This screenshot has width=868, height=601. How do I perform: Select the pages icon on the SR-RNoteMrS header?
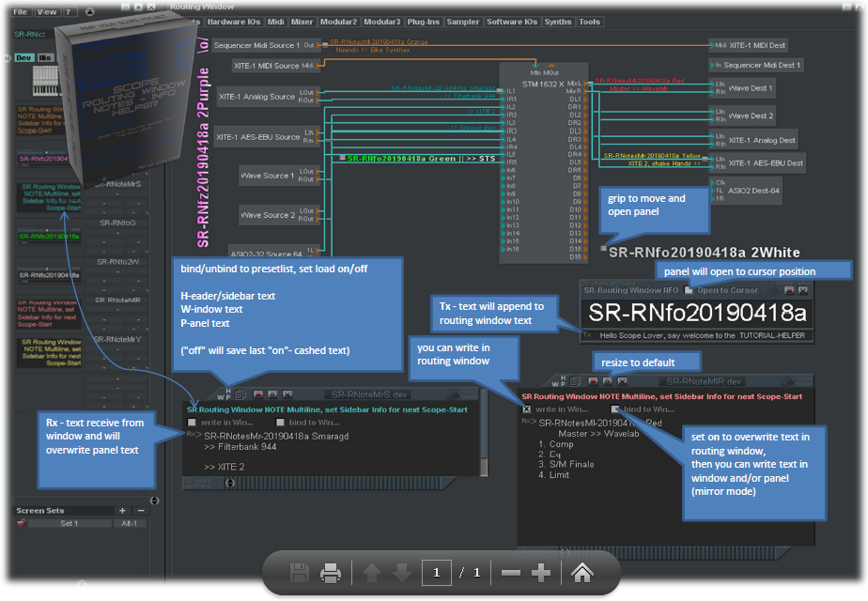click(x=240, y=393)
